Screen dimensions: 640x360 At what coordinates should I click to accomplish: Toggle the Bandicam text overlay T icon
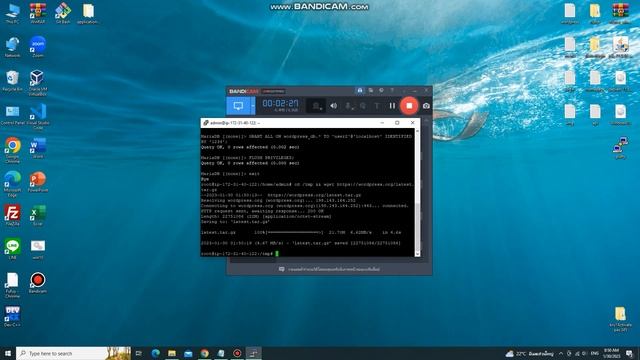point(377,106)
